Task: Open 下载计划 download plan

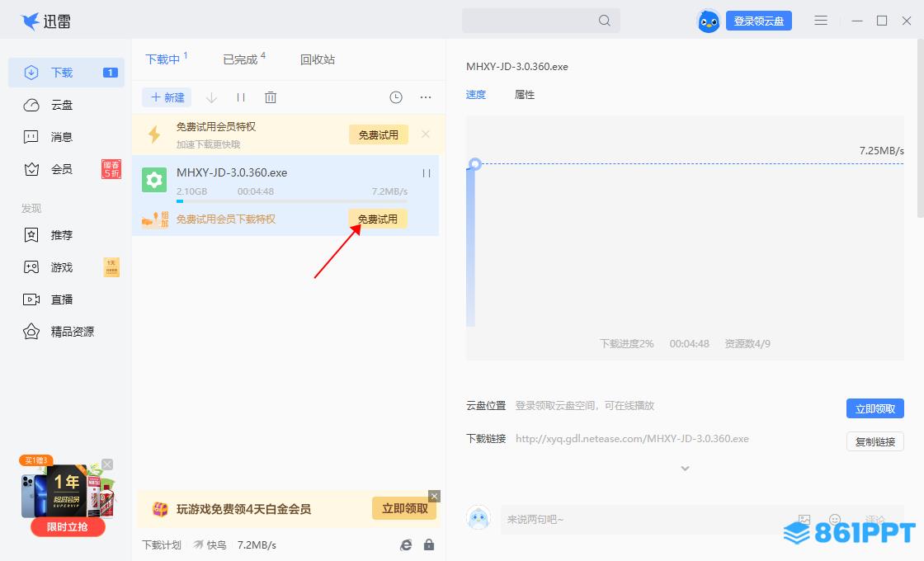Action: (162, 545)
